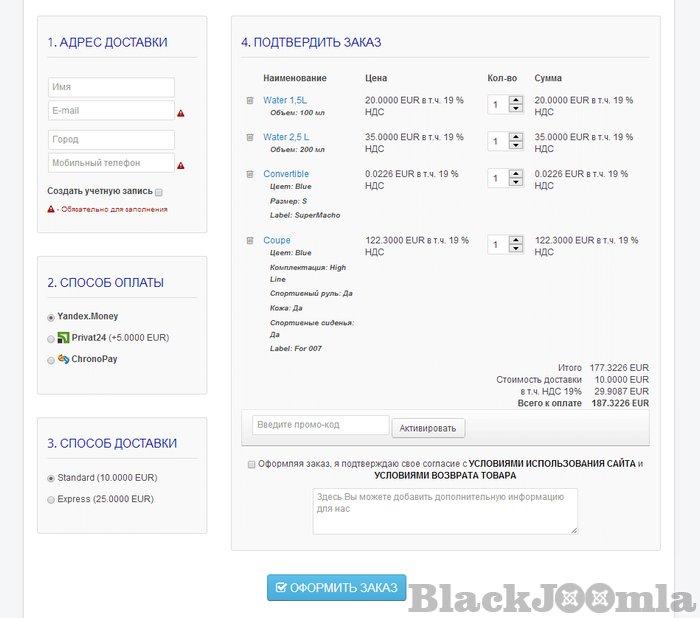Focus the E-mail input field
The height and width of the screenshot is (618, 700).
[x=111, y=111]
